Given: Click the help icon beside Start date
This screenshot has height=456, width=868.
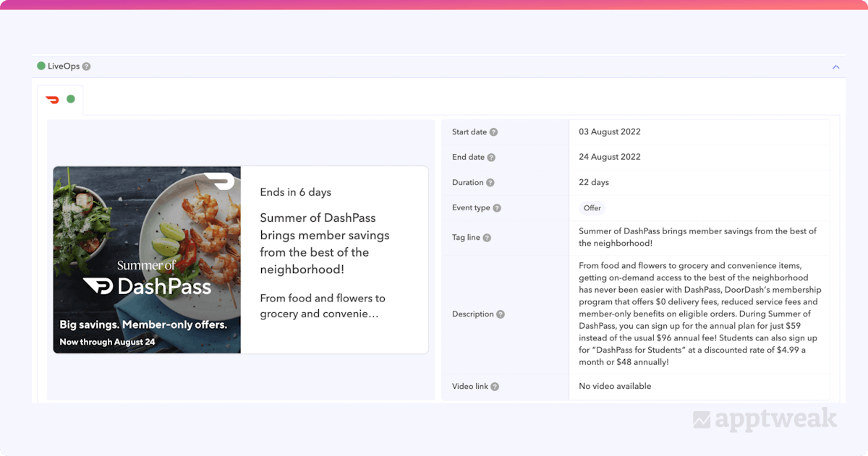Looking at the screenshot, I should pos(493,132).
